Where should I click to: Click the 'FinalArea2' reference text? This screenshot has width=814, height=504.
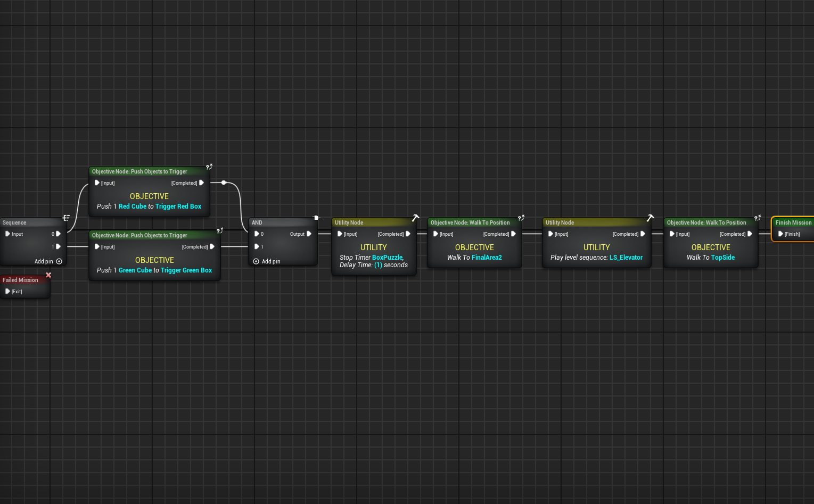coord(487,258)
